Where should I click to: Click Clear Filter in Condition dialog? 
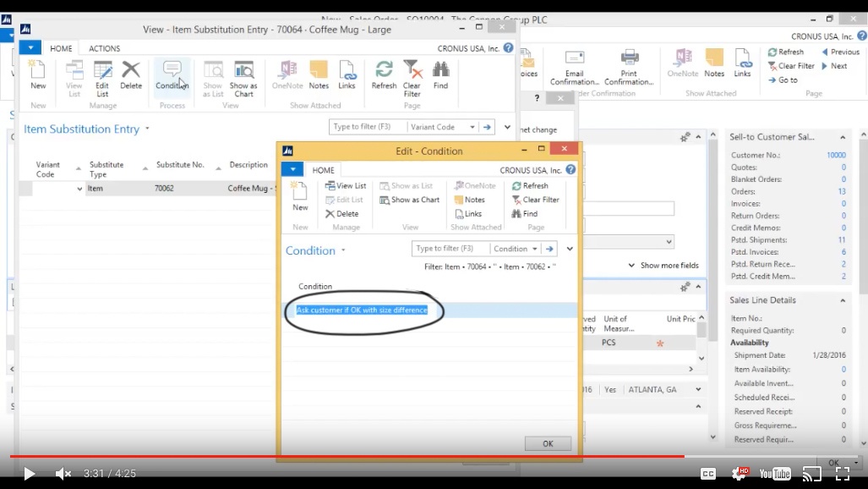pyautogui.click(x=536, y=200)
